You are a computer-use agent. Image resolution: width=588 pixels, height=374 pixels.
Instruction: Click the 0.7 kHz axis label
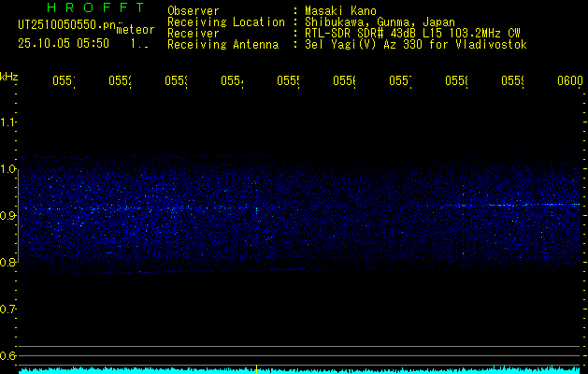(x=7, y=309)
